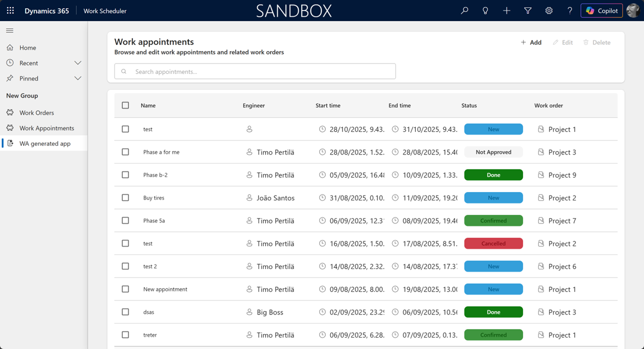Click the Add button
The height and width of the screenshot is (349, 644).
click(531, 42)
